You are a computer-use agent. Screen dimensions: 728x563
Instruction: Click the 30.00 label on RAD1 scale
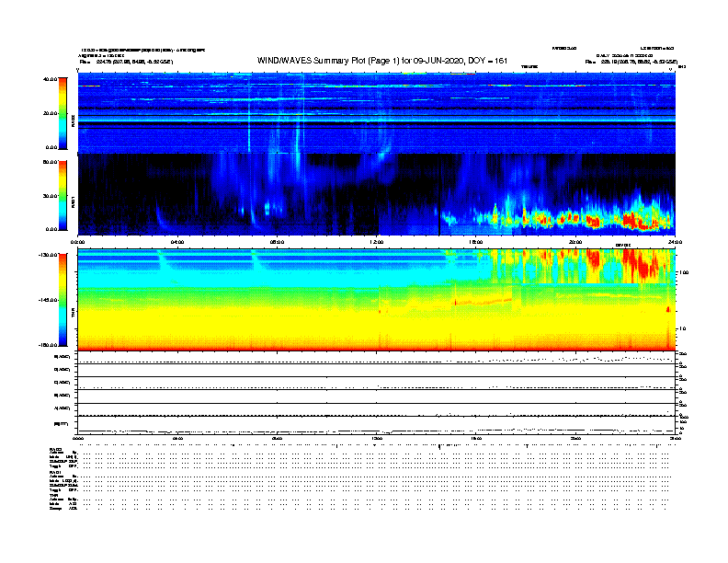50,196
